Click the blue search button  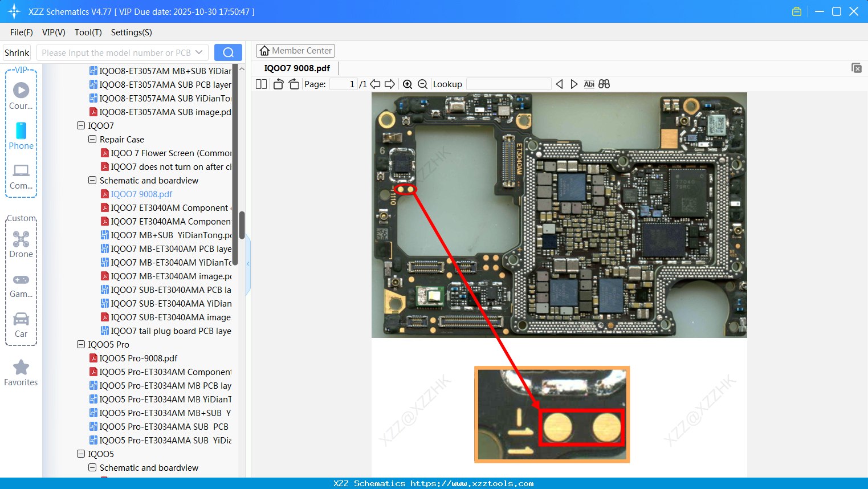228,52
